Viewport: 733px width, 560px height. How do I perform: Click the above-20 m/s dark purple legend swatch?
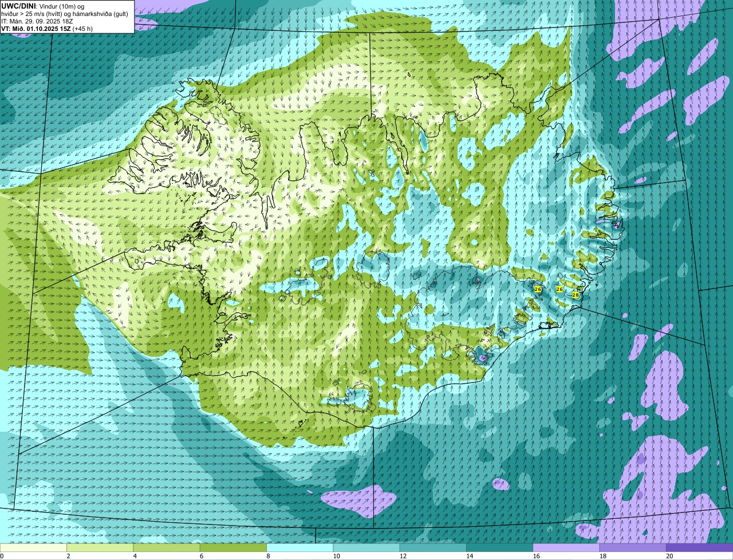click(x=699, y=547)
